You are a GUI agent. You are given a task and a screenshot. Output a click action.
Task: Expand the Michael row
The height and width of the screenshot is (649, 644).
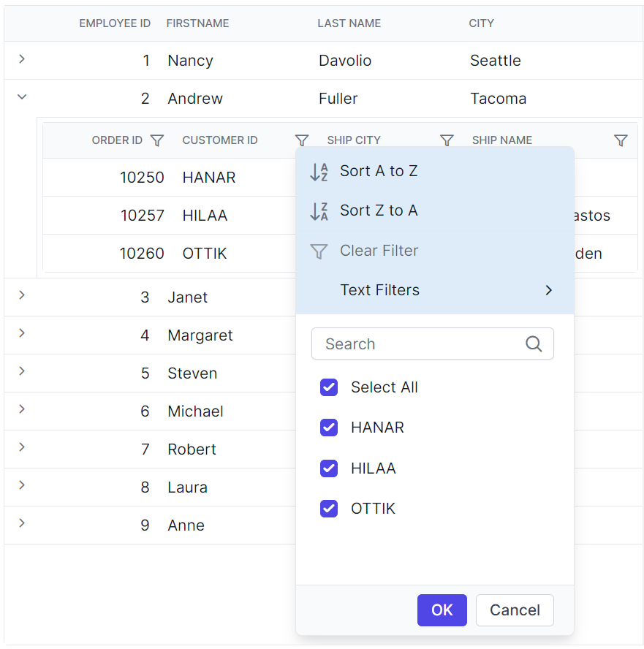[x=22, y=409]
